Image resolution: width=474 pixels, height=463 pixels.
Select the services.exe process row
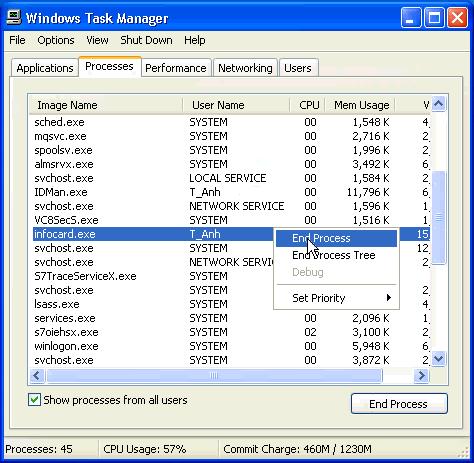[x=231, y=318]
